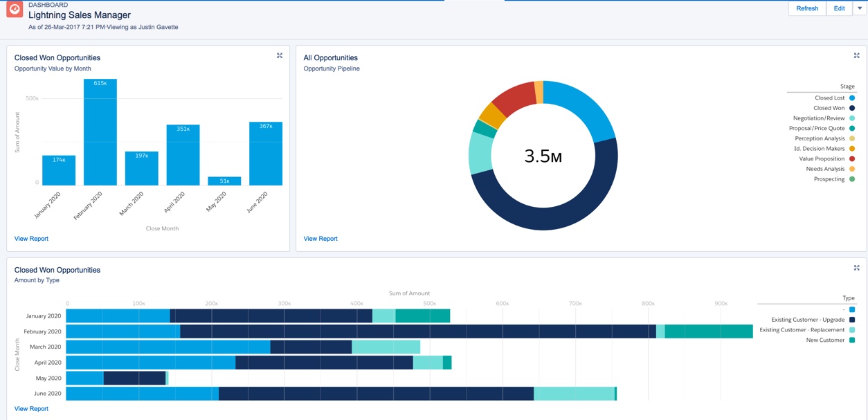Click the red dashboard gauge icon

pyautogui.click(x=15, y=10)
